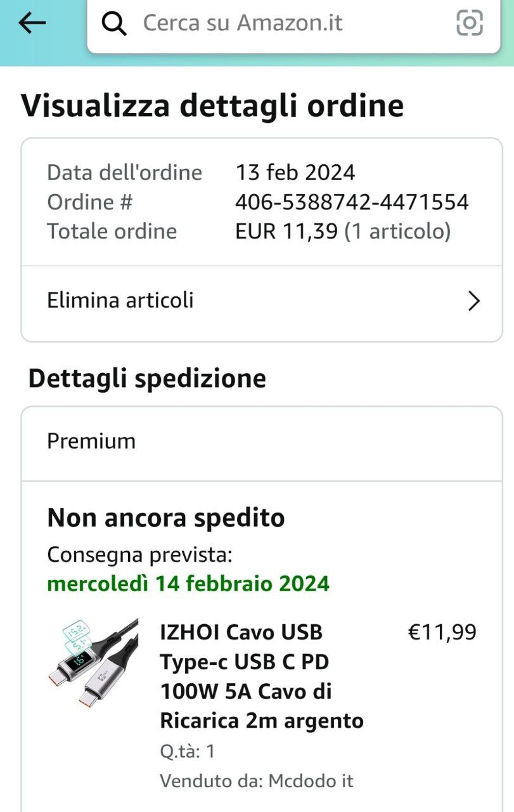Expand the Elimina articoli chevron arrow

coord(473,301)
